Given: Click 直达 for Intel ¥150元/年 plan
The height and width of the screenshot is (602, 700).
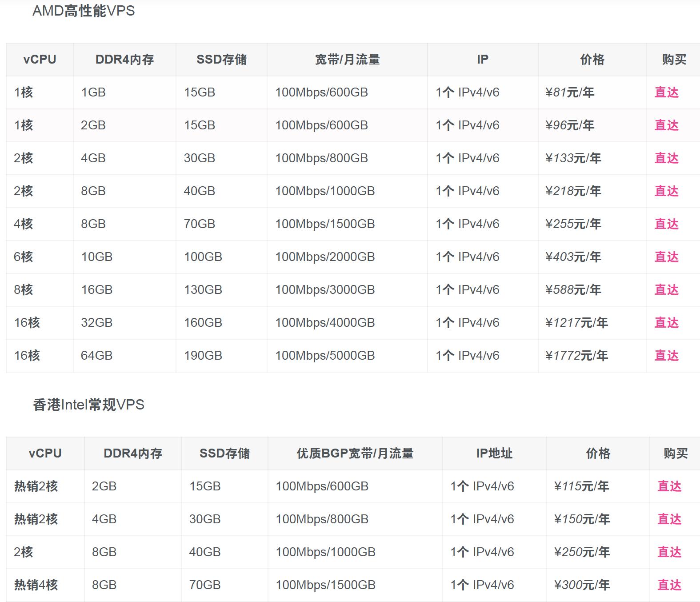Looking at the screenshot, I should tap(669, 519).
